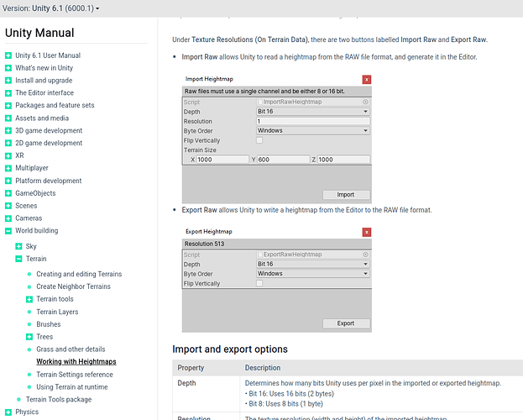
Task: Expand Trees plus icon
Action: coord(29,337)
